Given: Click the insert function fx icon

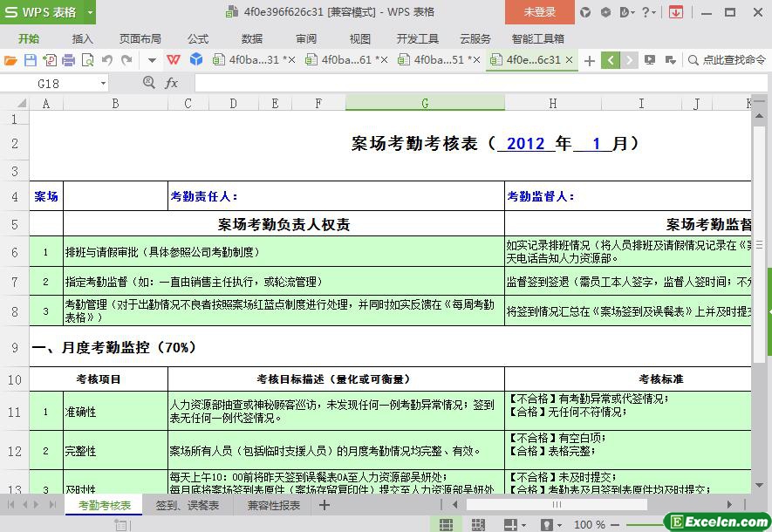Looking at the screenshot, I should tap(172, 83).
